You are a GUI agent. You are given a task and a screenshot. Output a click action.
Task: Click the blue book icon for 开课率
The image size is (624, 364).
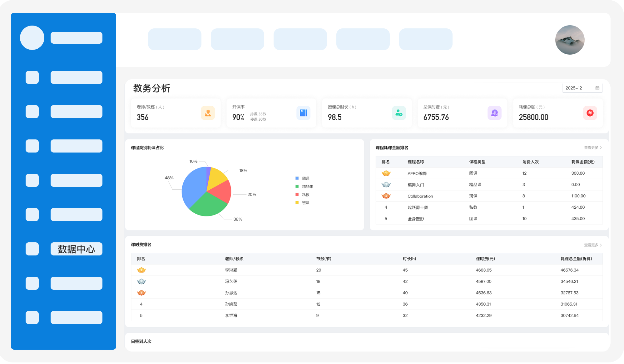coord(303,113)
